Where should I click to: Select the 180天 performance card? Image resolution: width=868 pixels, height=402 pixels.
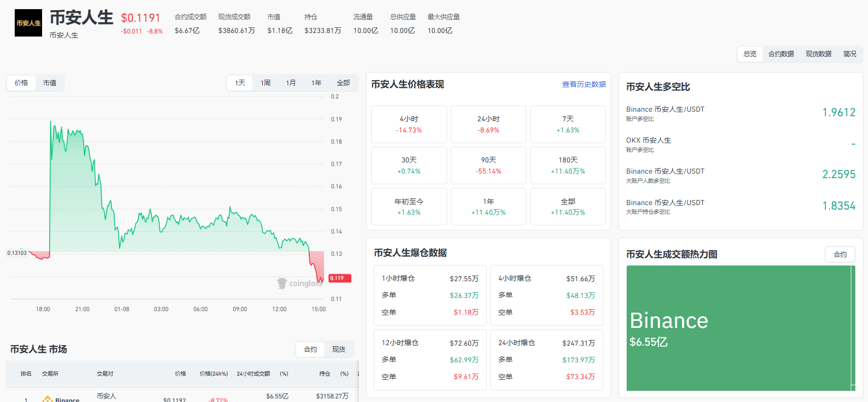point(568,165)
